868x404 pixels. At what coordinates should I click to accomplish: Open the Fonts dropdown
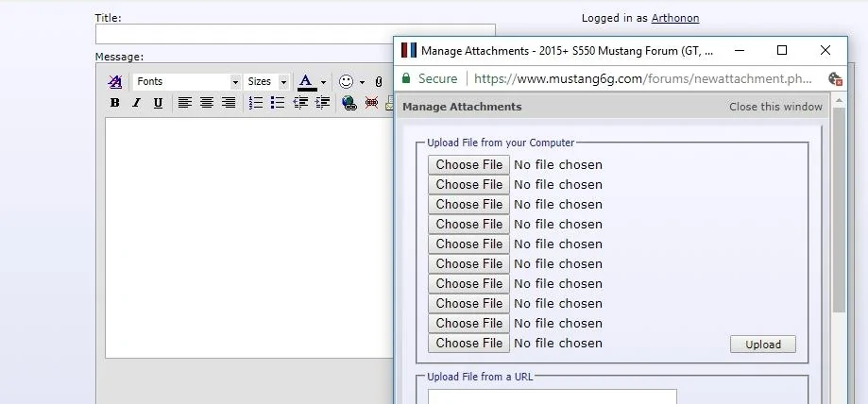187,82
